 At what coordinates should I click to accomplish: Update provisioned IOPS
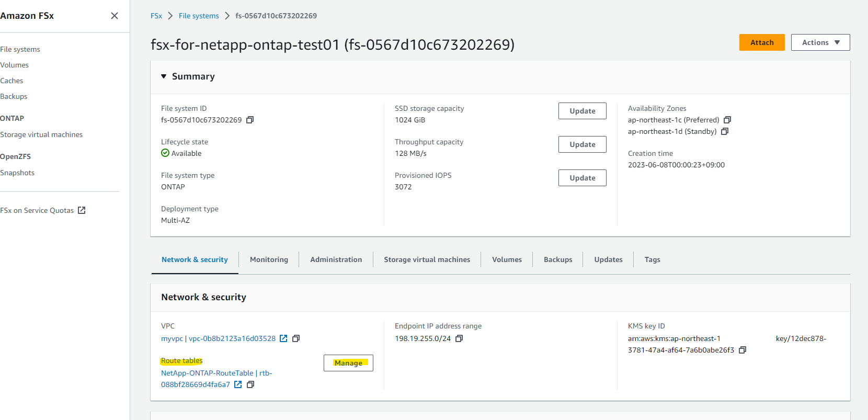point(583,178)
